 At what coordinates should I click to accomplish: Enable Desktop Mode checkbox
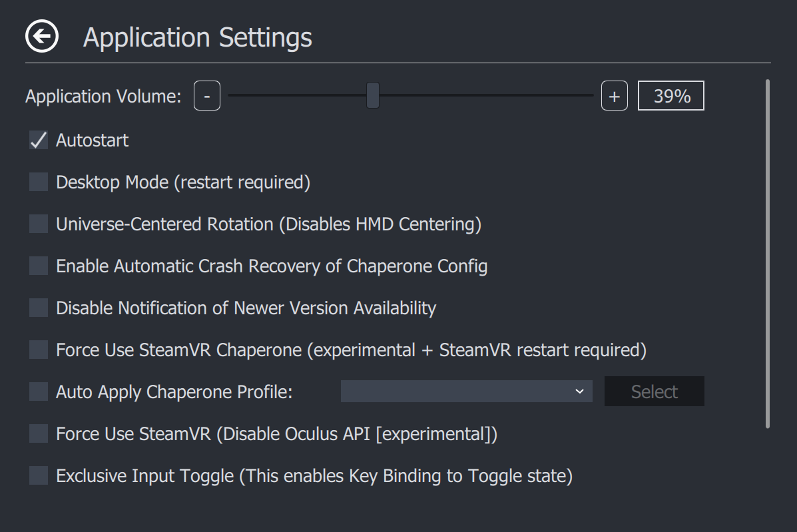[x=39, y=182]
